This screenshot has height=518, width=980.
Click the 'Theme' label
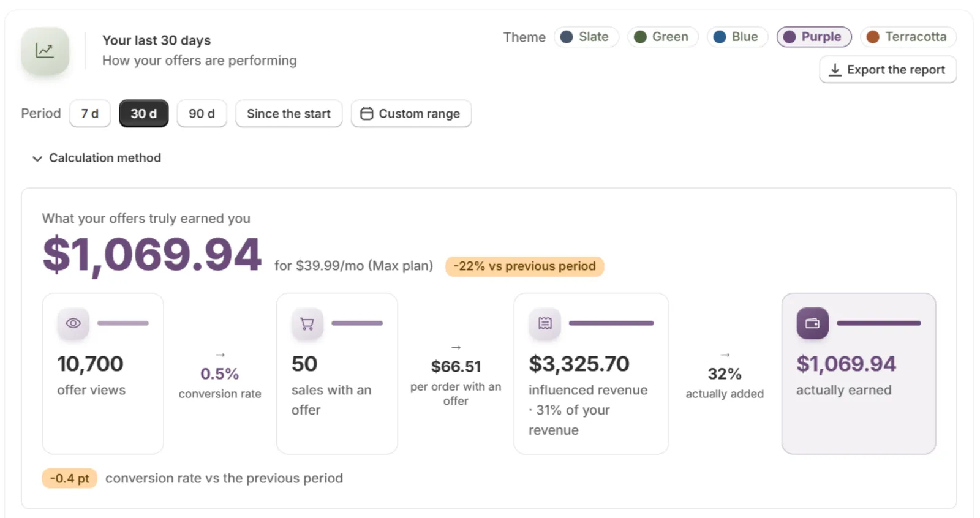pos(524,37)
